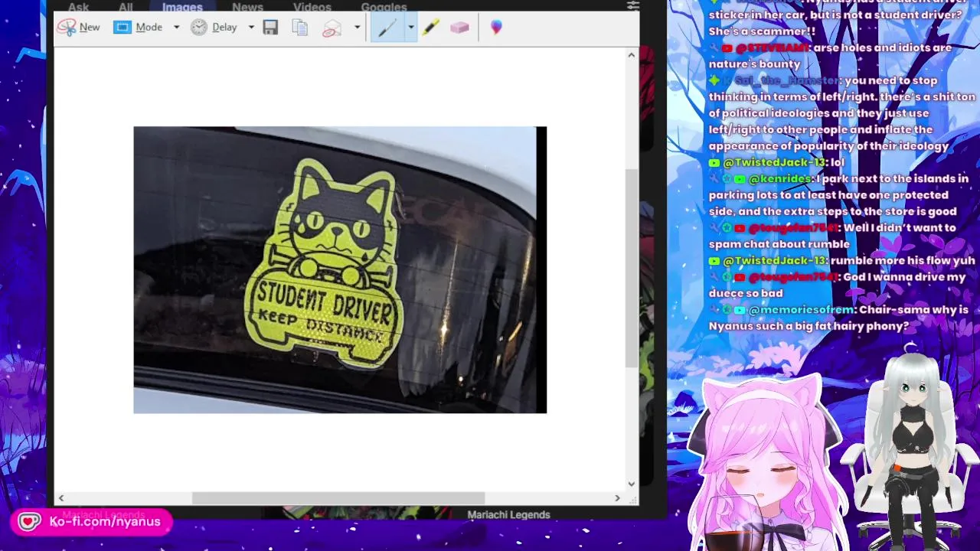Click the vertical scrollbar up arrow
This screenshot has height=551, width=980.
click(x=632, y=55)
